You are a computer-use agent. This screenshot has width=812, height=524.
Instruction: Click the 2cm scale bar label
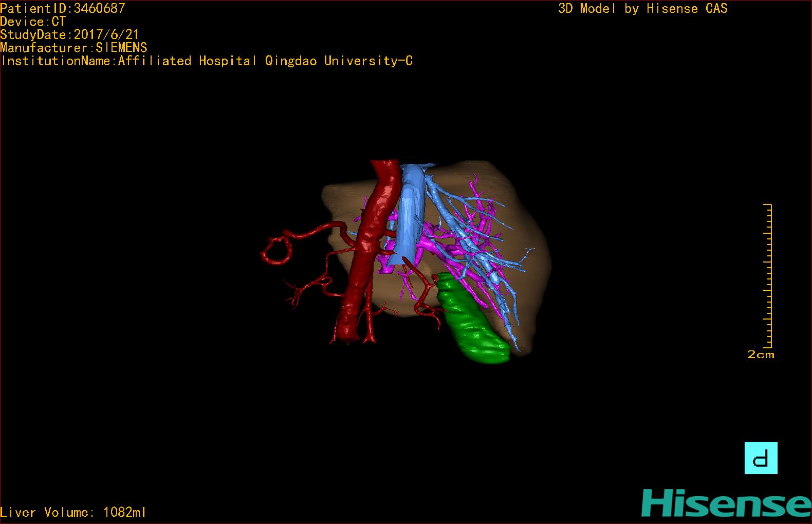point(761,354)
